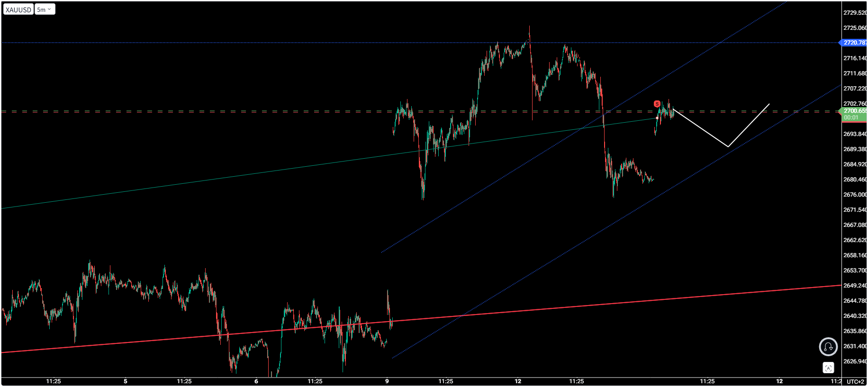
Task: Click the 2689.380 price axis label
Action: point(855,149)
